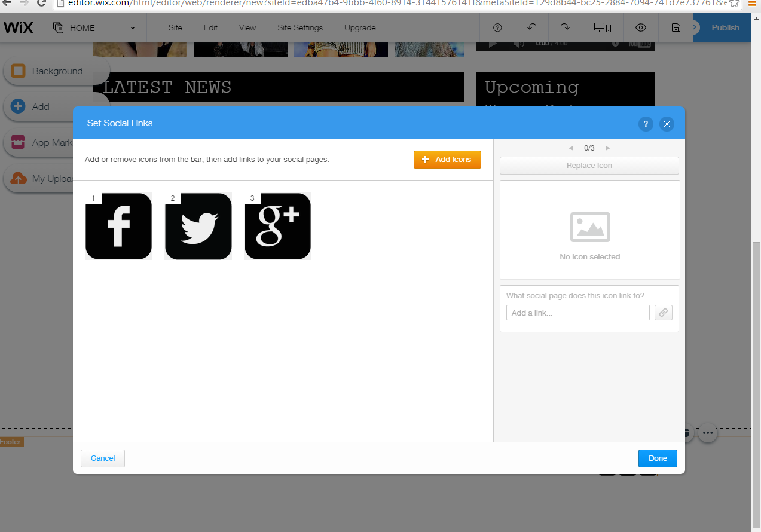The width and height of the screenshot is (761, 532).
Task: Open the Chrome menu icon
Action: (753, 3)
